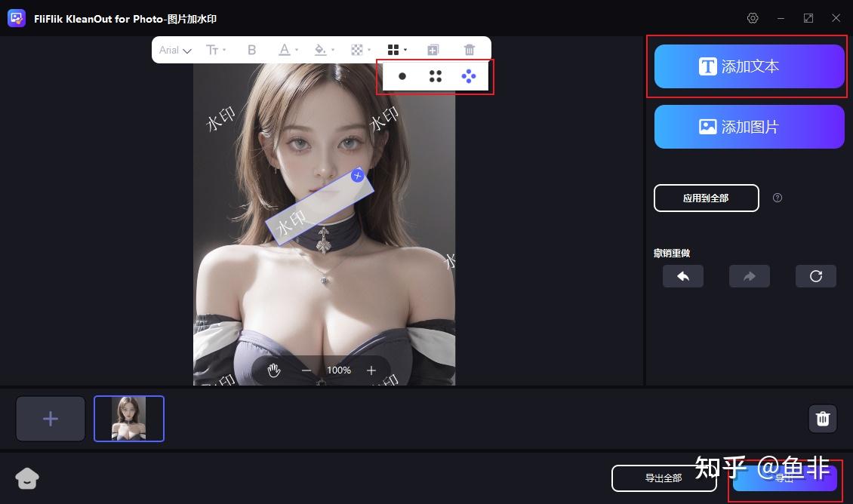Undo the last action
Viewport: 853px width, 504px height.
(683, 276)
